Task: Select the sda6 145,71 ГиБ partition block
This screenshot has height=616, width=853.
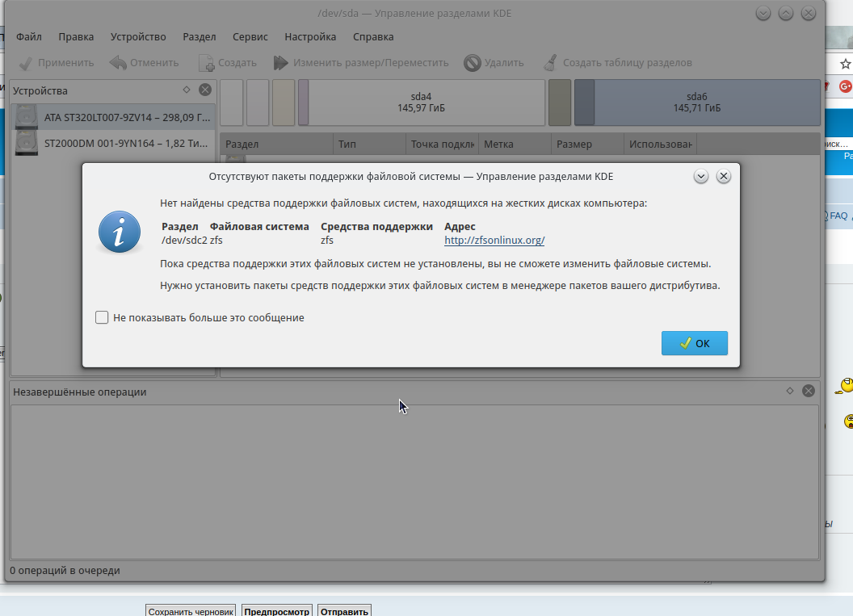Action: tap(697, 103)
